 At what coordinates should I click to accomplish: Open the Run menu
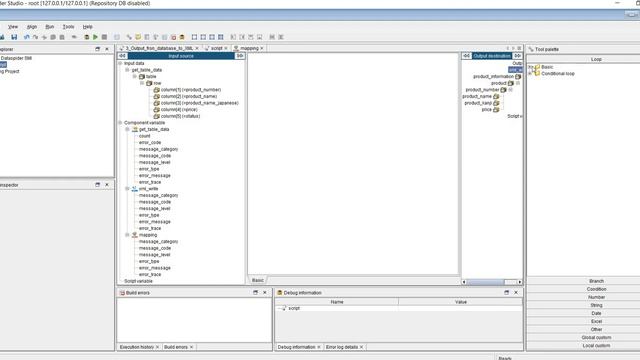point(50,27)
